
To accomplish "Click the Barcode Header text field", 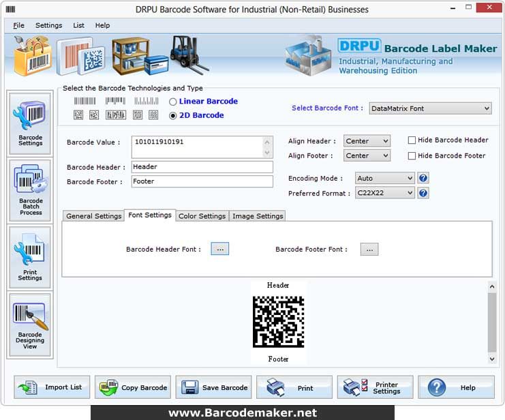I will [202, 167].
